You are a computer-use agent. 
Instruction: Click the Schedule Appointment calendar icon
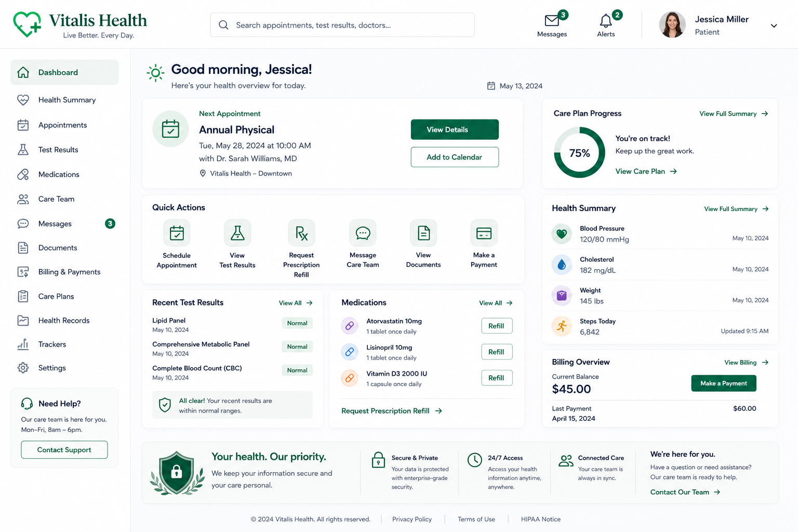coord(177,233)
